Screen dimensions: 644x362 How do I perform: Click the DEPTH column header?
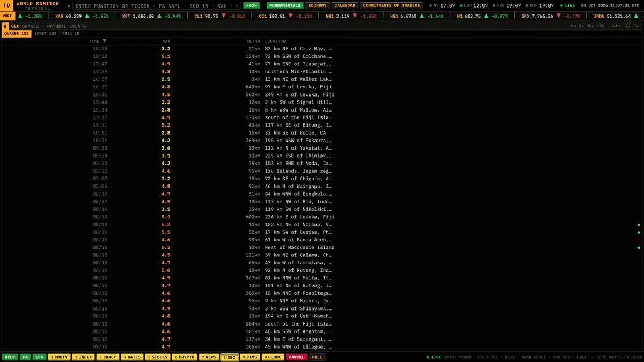point(253,41)
